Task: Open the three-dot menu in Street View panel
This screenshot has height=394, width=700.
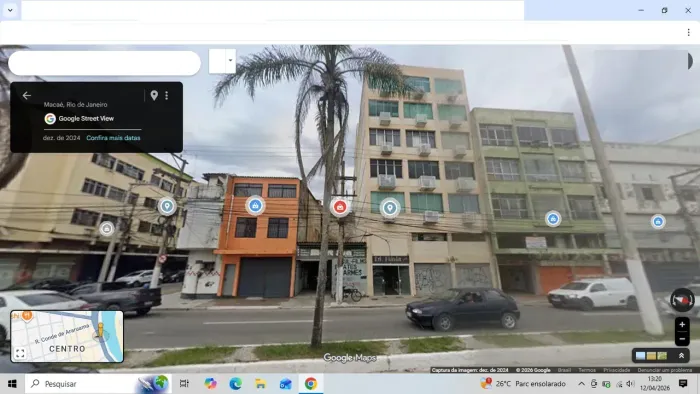Action: (167, 95)
